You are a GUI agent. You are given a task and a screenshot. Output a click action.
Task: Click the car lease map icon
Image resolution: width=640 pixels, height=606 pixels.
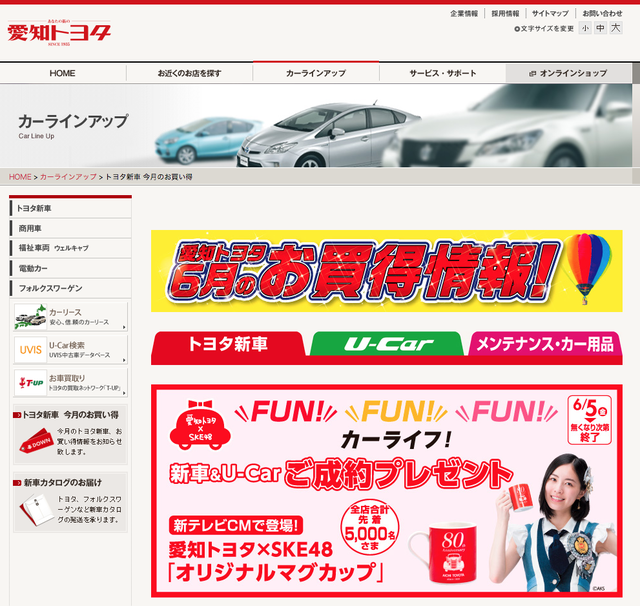(x=31, y=317)
